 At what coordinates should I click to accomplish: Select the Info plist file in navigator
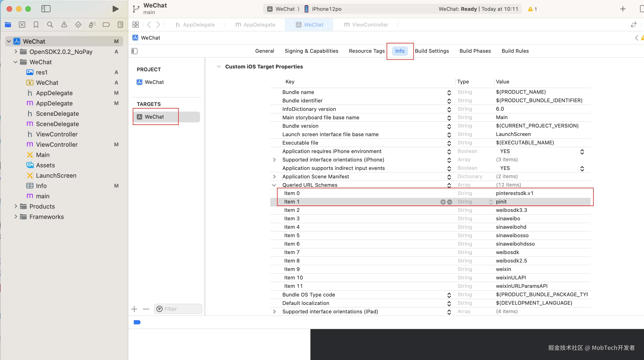pyautogui.click(x=41, y=186)
